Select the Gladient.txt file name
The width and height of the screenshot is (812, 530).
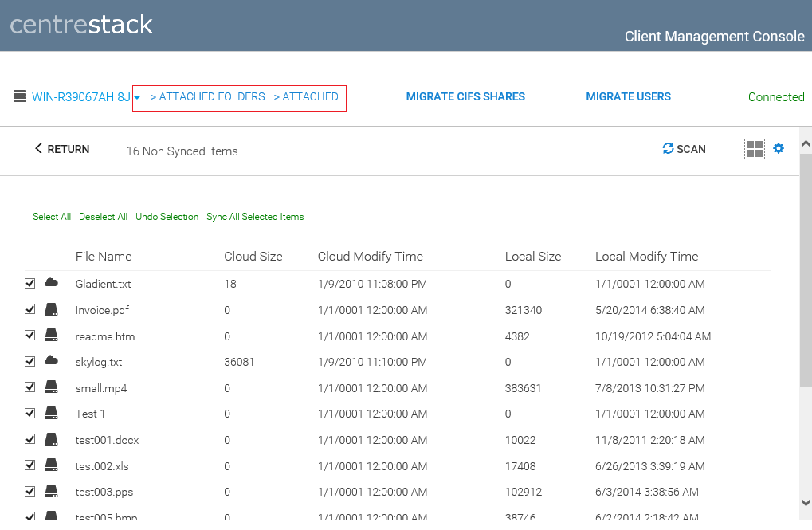coord(103,284)
